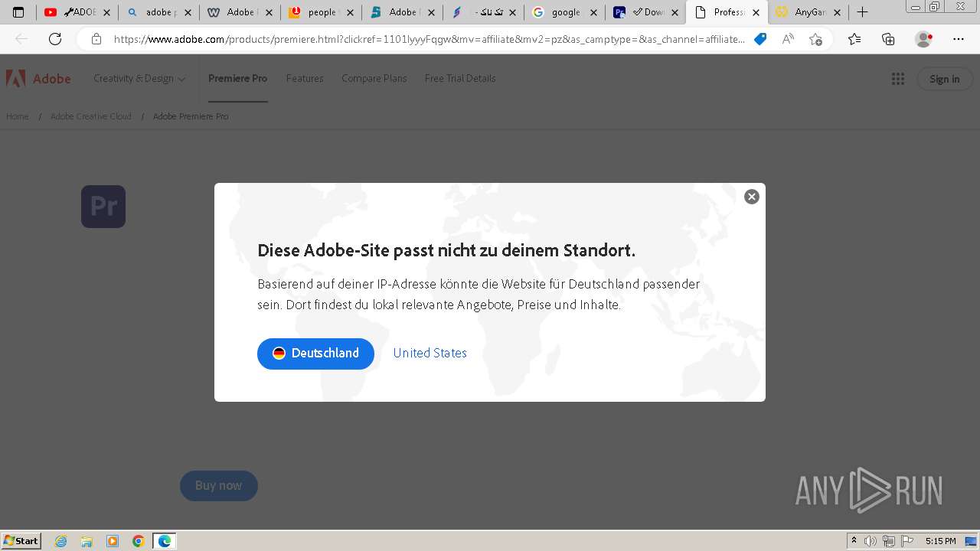Go to the Features nav item
The image size is (980, 551).
pyautogui.click(x=305, y=78)
